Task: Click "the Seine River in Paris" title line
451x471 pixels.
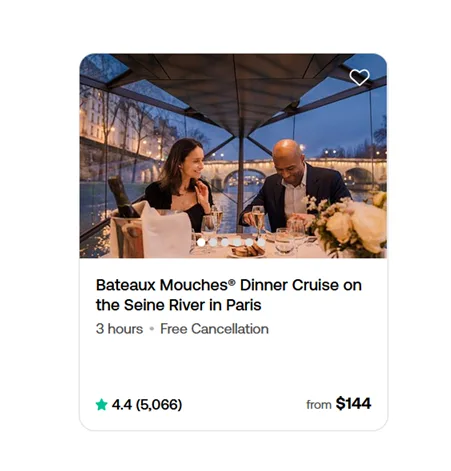Action: coord(178,305)
